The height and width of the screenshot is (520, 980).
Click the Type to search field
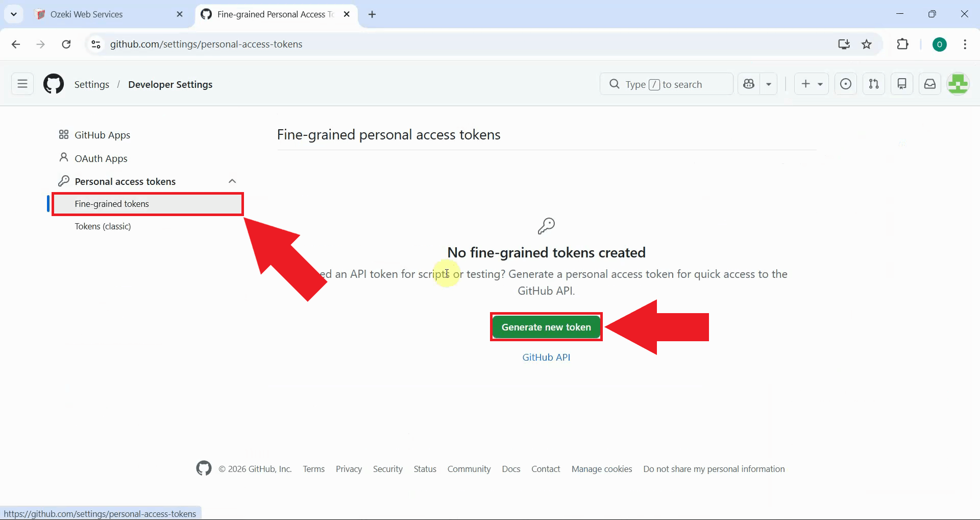[666, 84]
